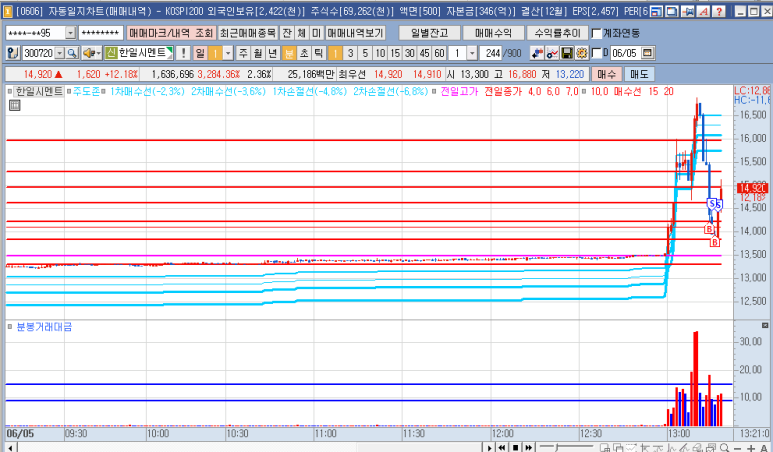This screenshot has width=773, height=452.
Task: Click the stop square at chart bottom
Action: (515, 448)
